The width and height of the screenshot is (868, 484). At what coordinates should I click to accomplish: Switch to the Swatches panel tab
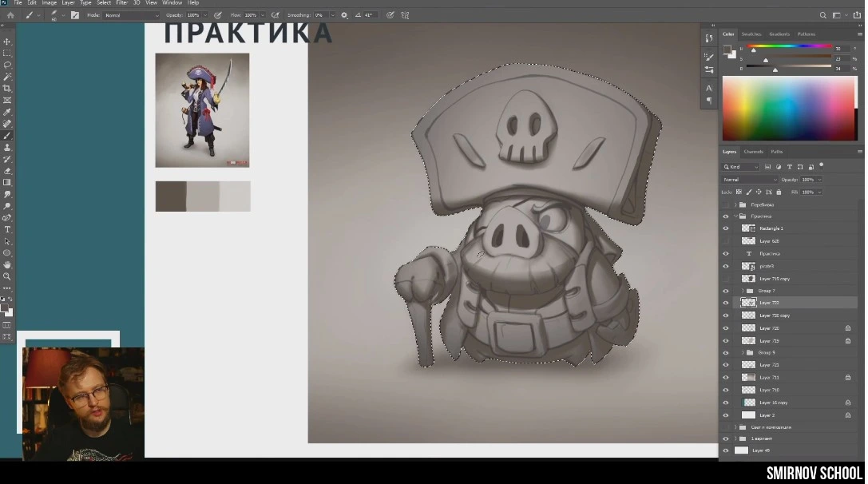[x=751, y=34]
